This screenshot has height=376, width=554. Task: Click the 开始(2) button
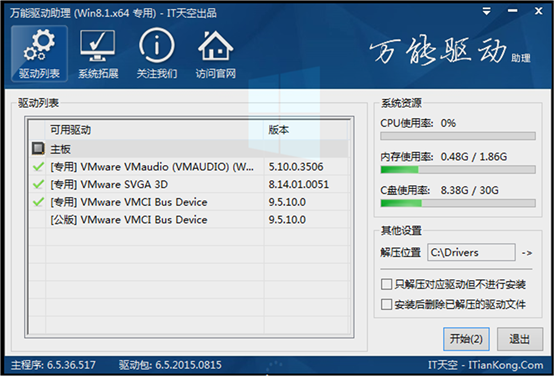click(466, 339)
